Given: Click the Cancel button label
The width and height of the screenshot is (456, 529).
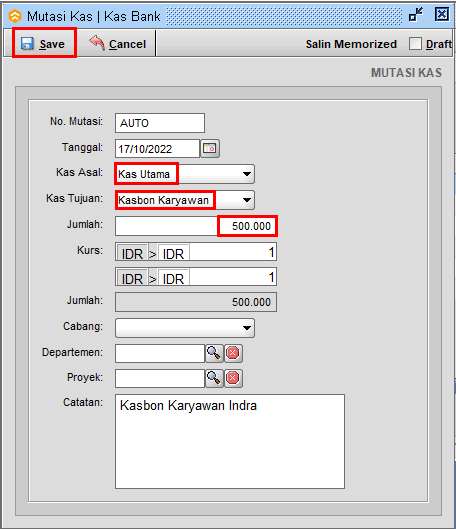Looking at the screenshot, I should click(x=127, y=44).
